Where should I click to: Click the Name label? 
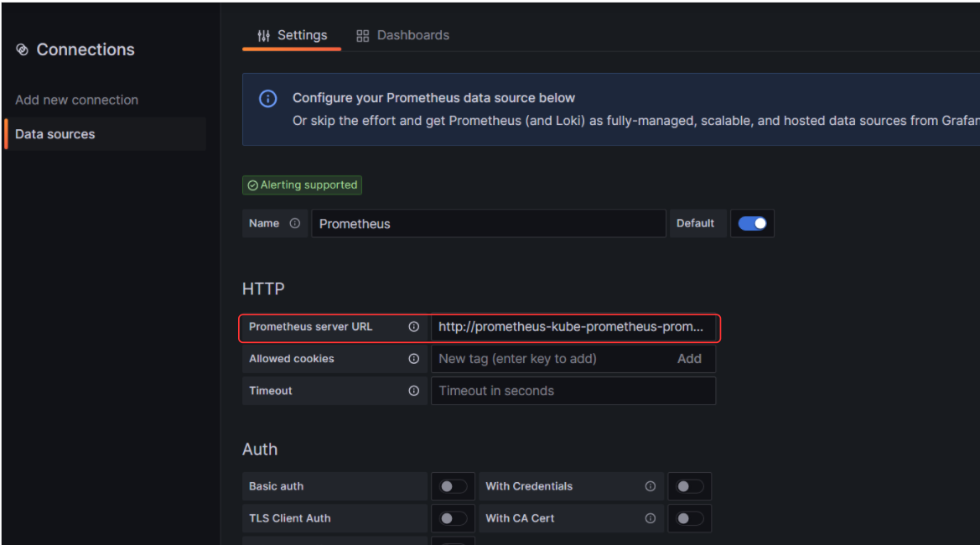pos(264,223)
